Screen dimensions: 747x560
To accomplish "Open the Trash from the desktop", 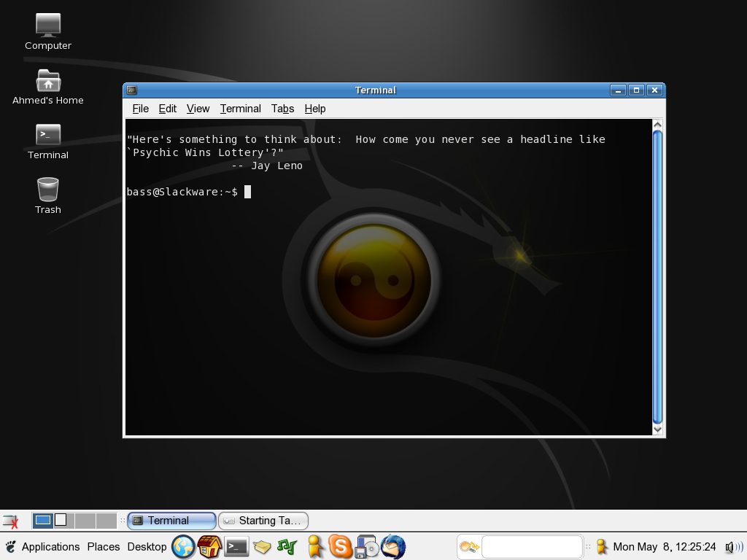I will tap(47, 190).
